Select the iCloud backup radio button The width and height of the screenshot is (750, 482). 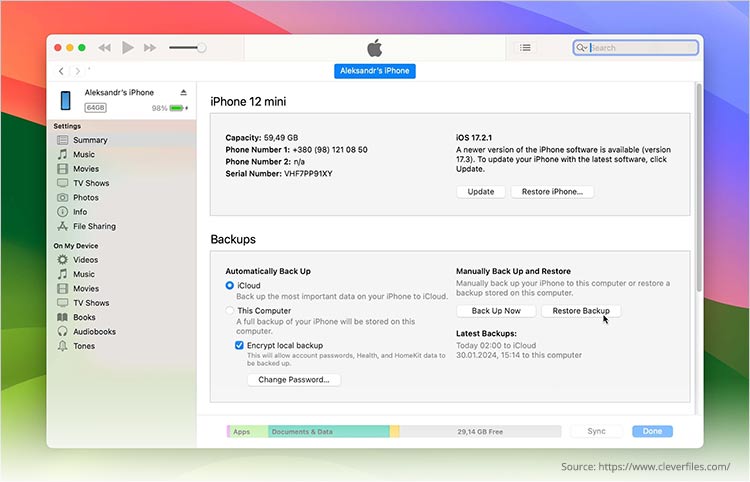point(230,285)
